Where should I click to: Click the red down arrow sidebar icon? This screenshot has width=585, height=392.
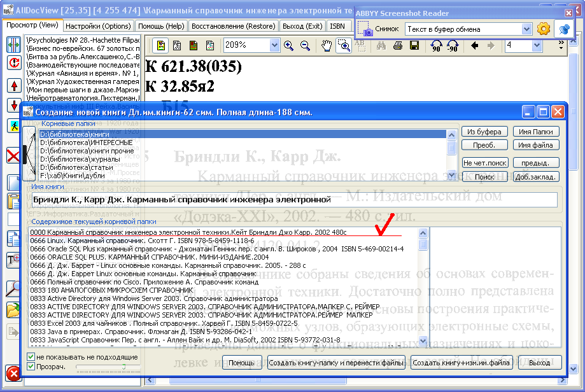pyautogui.click(x=14, y=105)
